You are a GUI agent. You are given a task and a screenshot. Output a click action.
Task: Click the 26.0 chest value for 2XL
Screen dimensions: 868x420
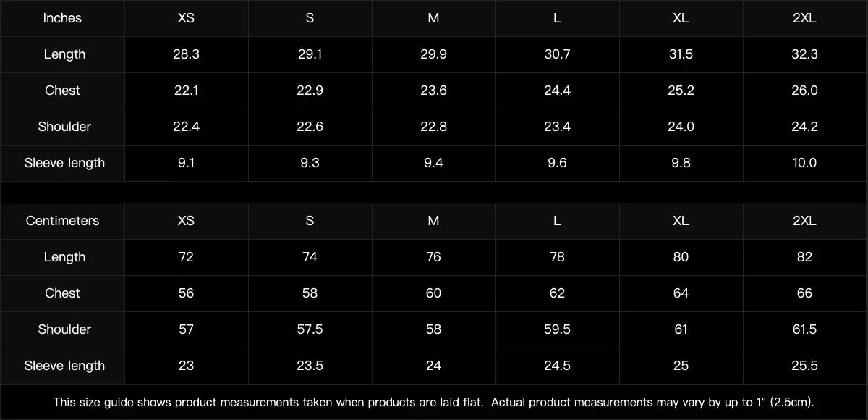804,91
